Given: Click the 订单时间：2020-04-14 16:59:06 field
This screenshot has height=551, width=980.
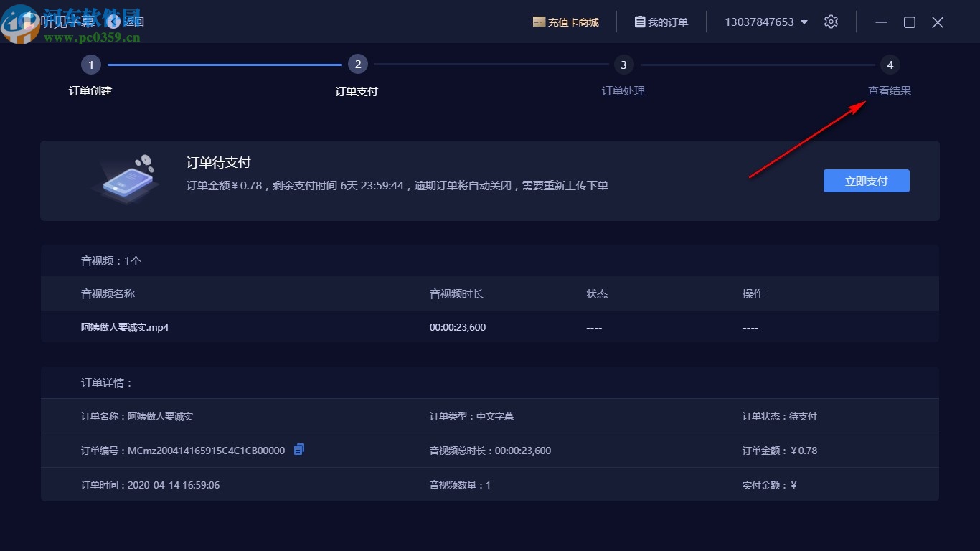Looking at the screenshot, I should (x=150, y=485).
